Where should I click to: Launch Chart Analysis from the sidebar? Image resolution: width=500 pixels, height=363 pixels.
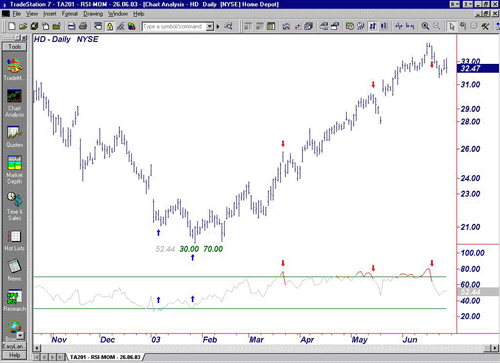14,96
